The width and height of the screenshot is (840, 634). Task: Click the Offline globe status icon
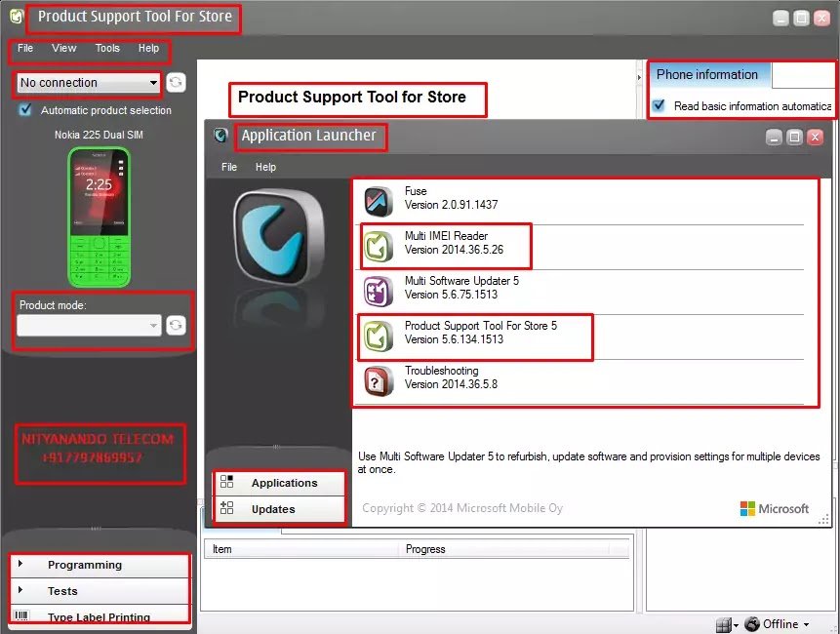pos(752,624)
